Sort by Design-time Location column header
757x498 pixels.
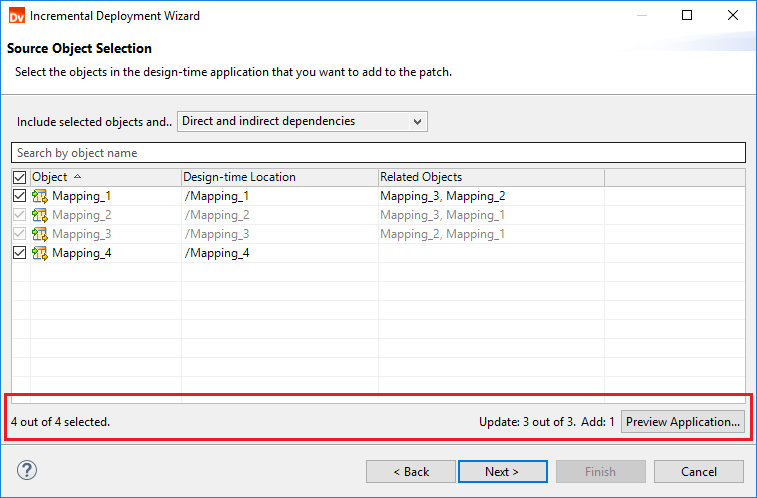tap(280, 177)
